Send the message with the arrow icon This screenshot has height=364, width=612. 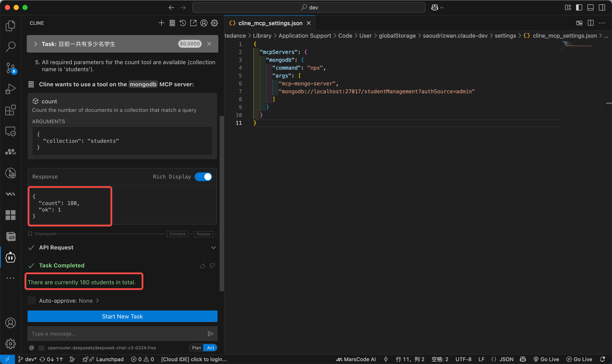click(x=210, y=334)
